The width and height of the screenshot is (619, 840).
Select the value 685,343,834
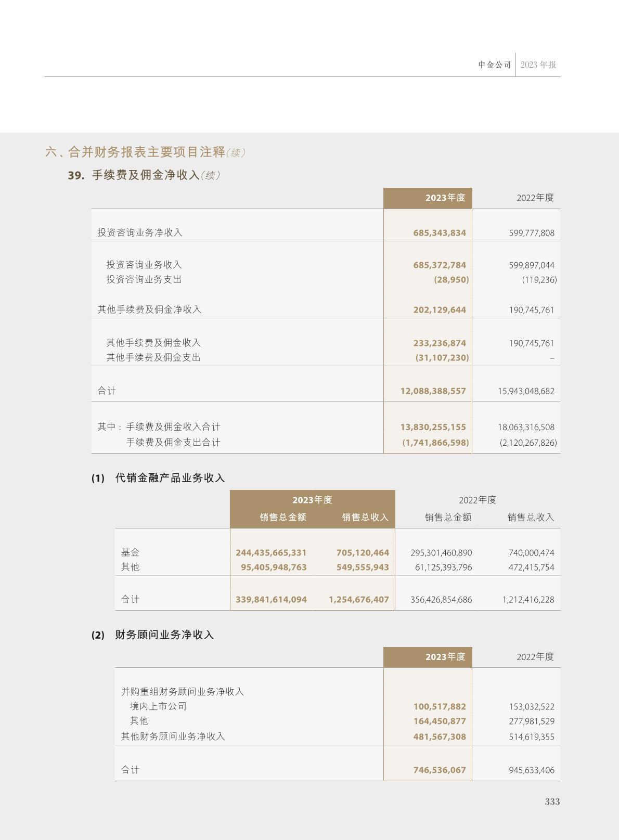440,233
